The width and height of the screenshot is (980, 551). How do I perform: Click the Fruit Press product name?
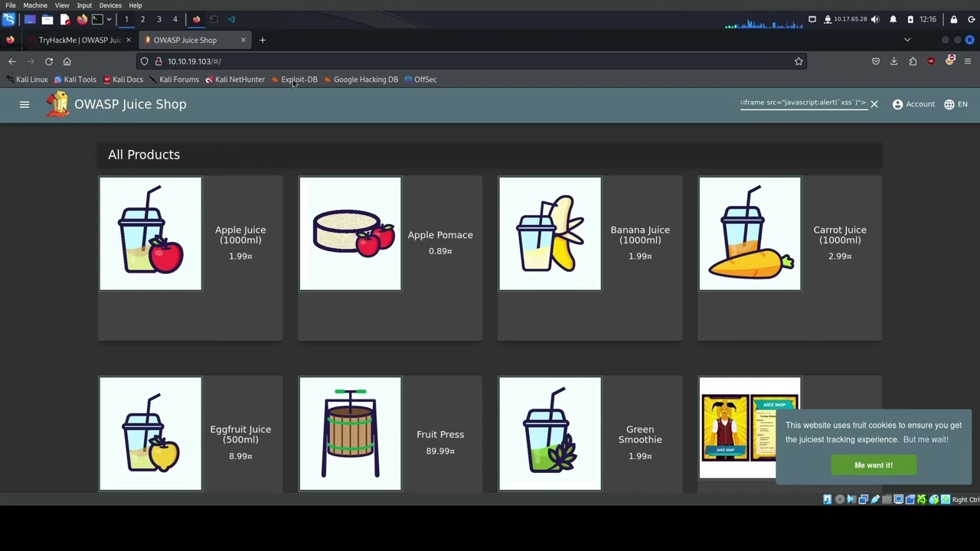coord(440,435)
